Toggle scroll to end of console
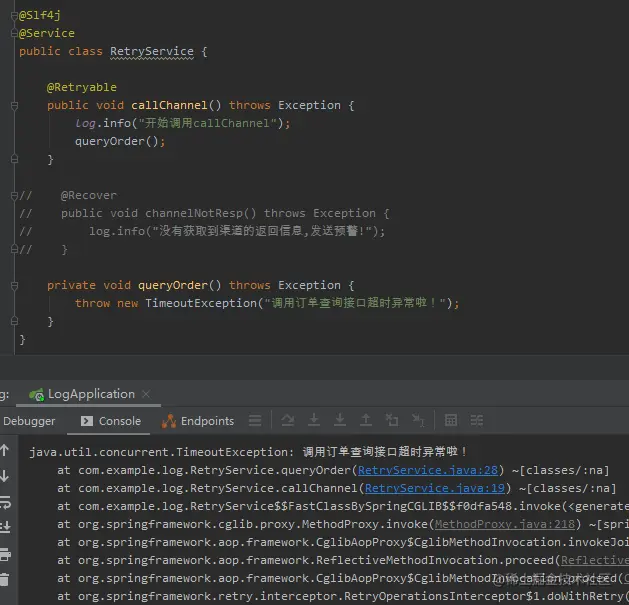The width and height of the screenshot is (629, 605). pos(5,527)
